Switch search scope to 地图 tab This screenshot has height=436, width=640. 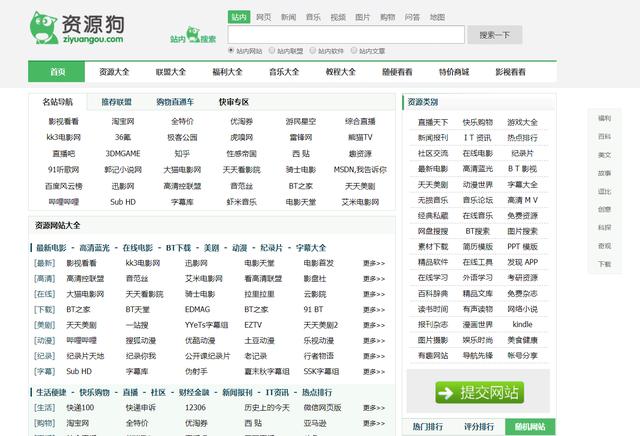(437, 17)
